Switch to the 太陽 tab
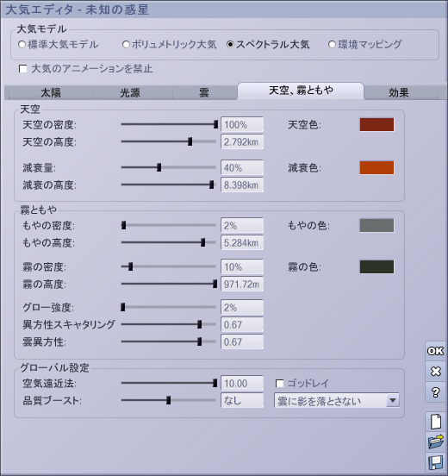The image size is (448, 476). [51, 92]
